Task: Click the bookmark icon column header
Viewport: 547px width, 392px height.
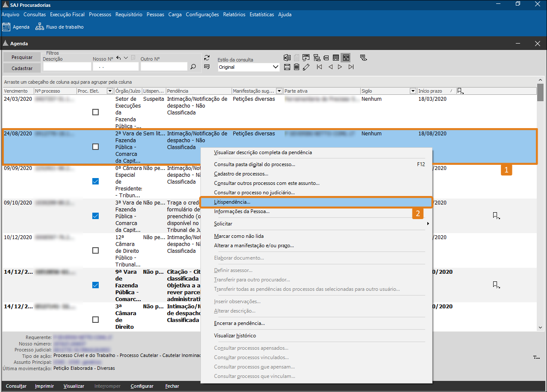Action: click(x=460, y=91)
